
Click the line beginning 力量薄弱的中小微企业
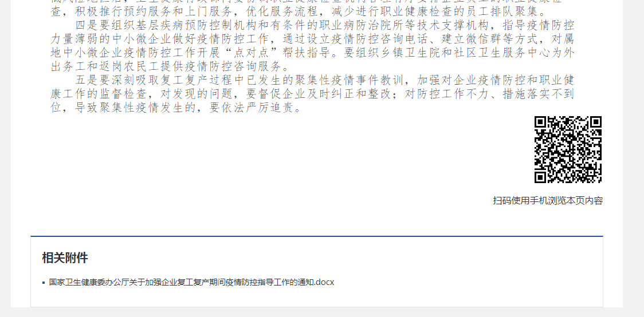pyautogui.click(x=312, y=39)
